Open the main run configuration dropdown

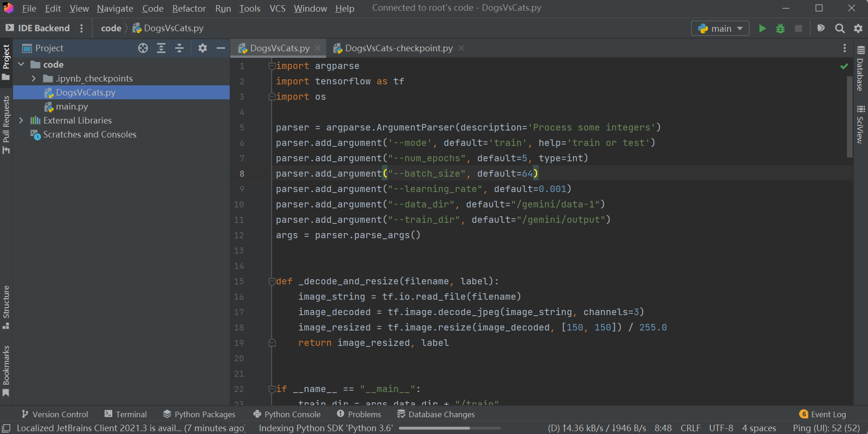pyautogui.click(x=720, y=28)
